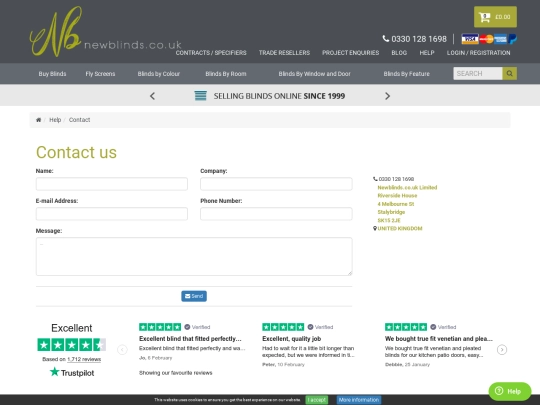Open Trade Resellers page
This screenshot has height=405, width=540.
click(x=284, y=53)
